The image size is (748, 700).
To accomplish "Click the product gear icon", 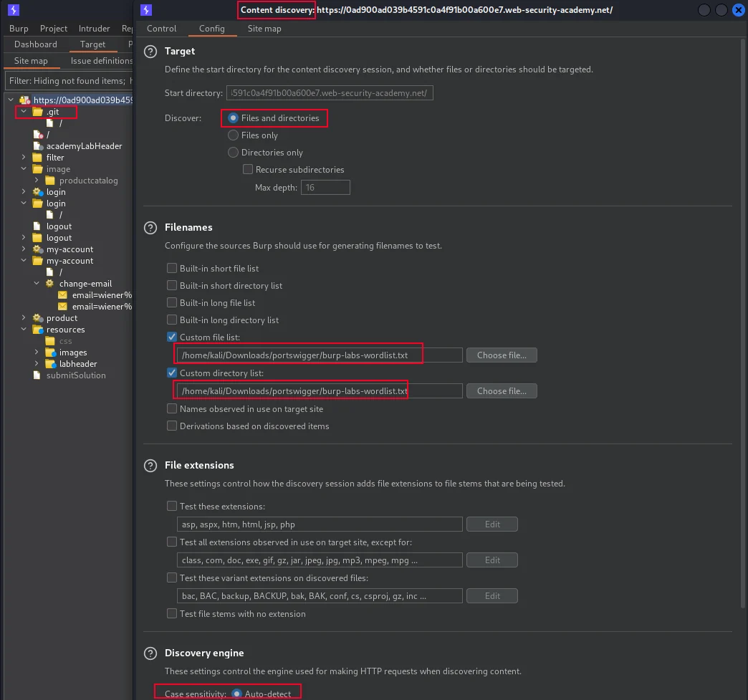I will click(x=38, y=318).
